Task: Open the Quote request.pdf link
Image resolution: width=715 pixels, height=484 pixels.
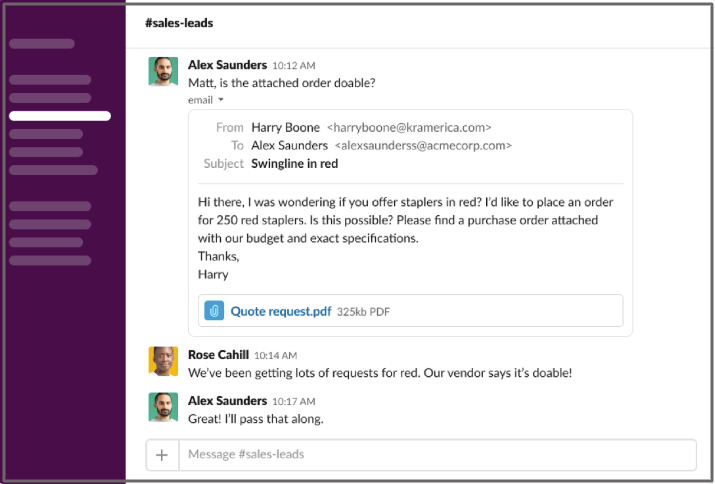Action: pyautogui.click(x=280, y=311)
